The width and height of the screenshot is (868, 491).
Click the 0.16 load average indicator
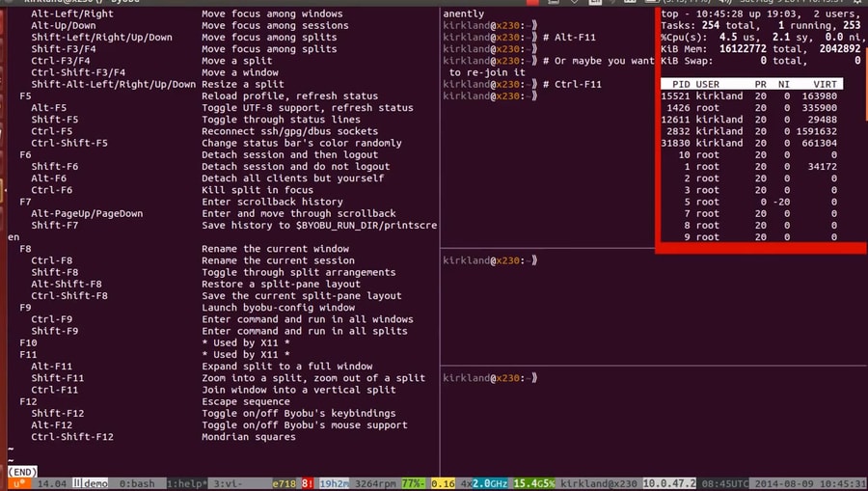pos(443,484)
